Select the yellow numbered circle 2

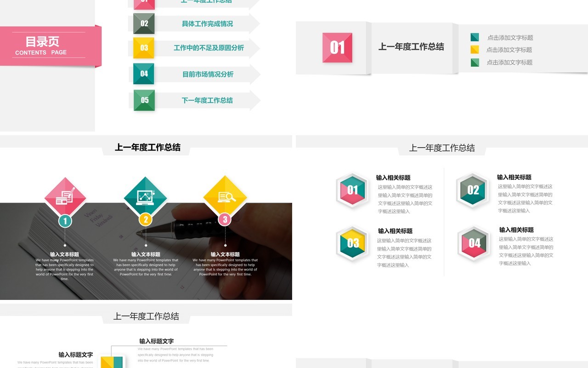click(x=146, y=219)
